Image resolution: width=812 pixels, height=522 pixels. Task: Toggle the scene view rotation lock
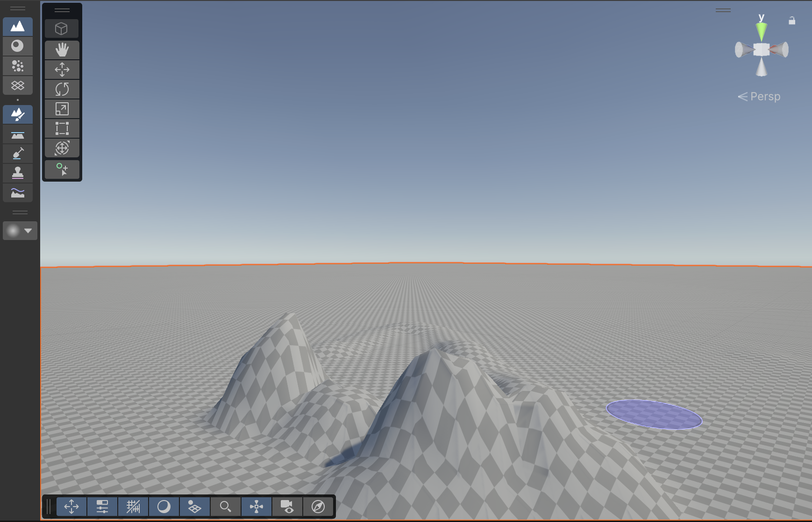tap(791, 21)
